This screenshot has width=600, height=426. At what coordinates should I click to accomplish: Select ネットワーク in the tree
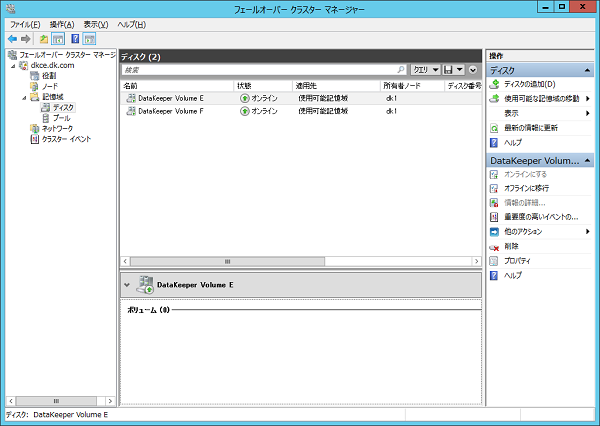(x=57, y=128)
